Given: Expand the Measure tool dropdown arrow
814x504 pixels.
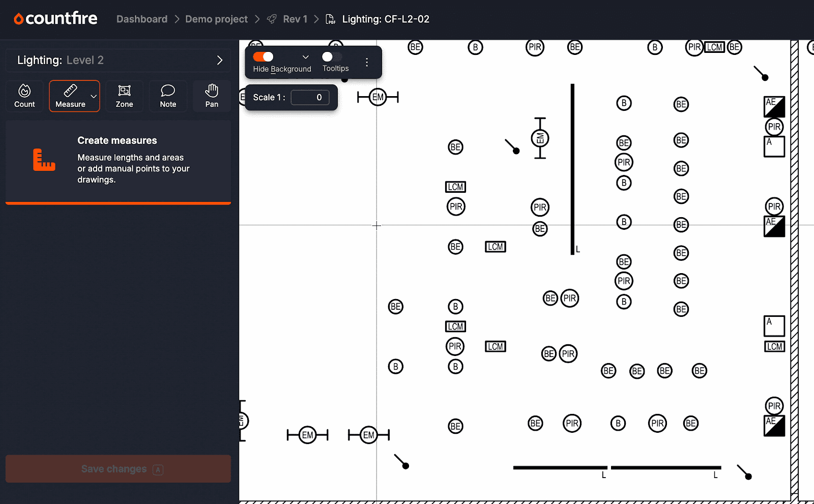Looking at the screenshot, I should click(94, 96).
